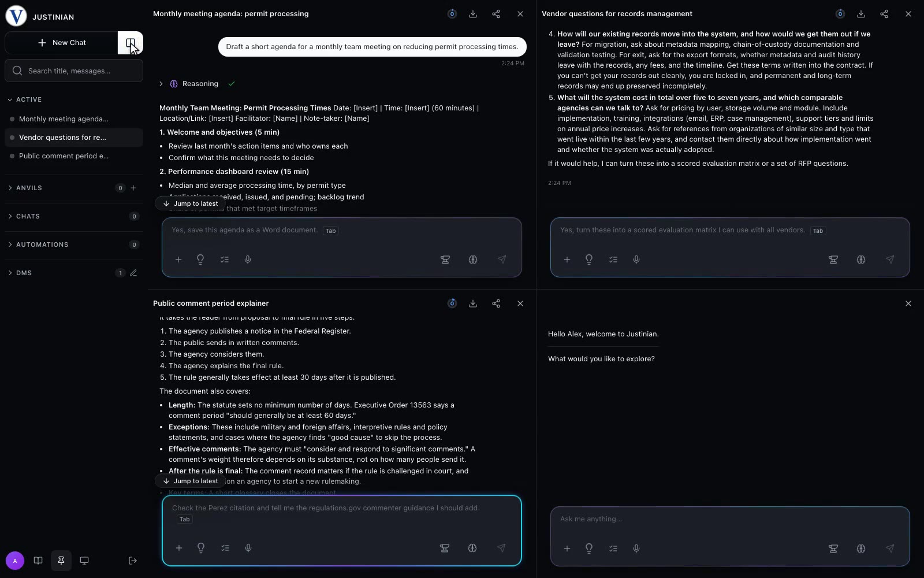Viewport: 924px width, 578px height.
Task: Toggle the pin icon in bottom sidebar
Action: 61,561
